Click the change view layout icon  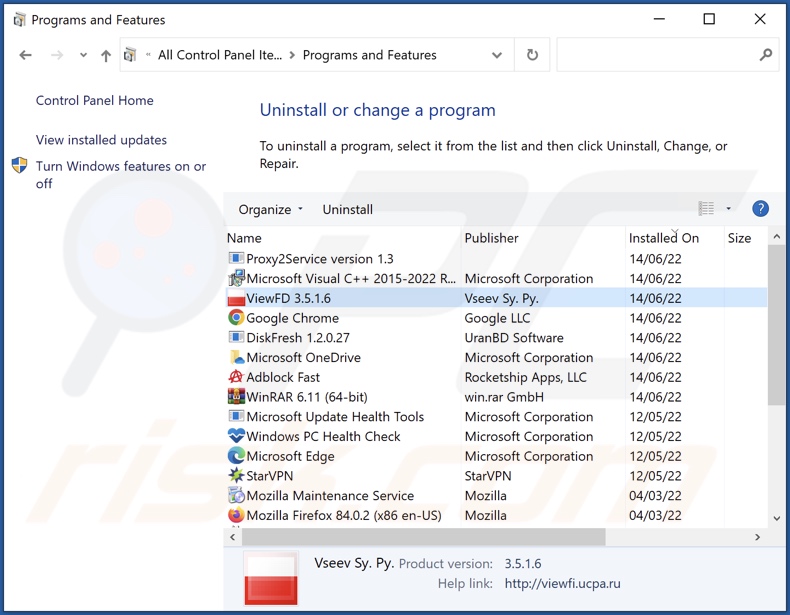pos(706,209)
